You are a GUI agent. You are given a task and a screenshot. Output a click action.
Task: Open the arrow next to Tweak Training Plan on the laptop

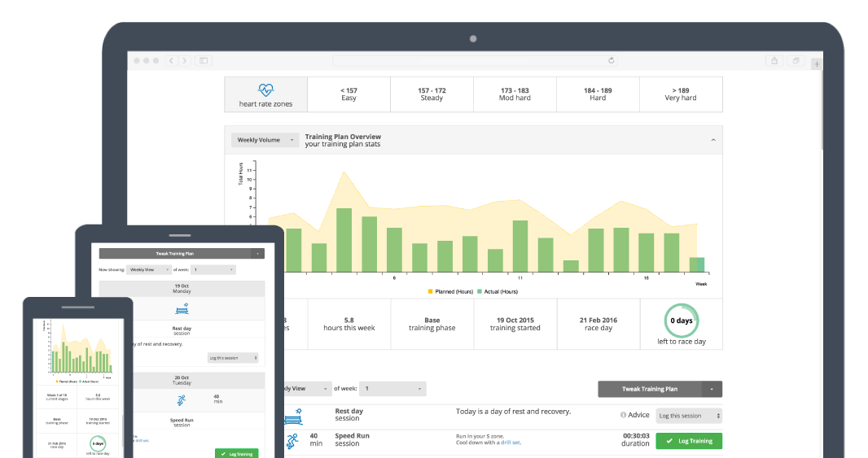(712, 389)
